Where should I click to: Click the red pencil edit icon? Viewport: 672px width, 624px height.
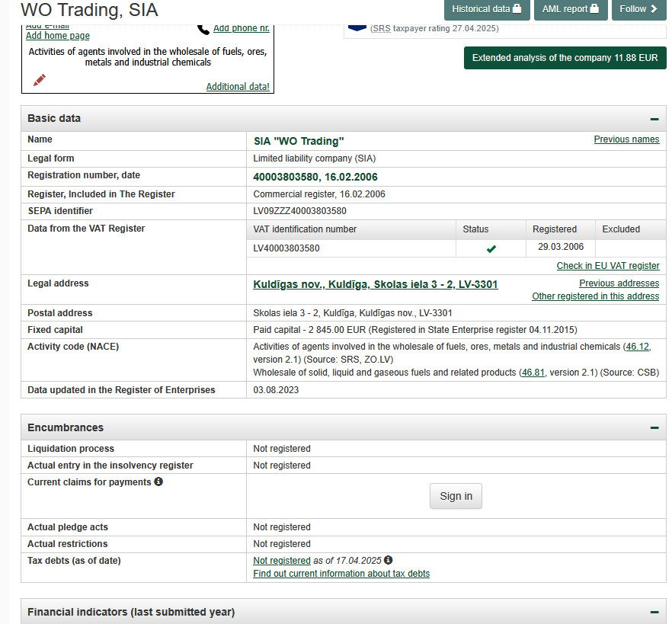[40, 80]
